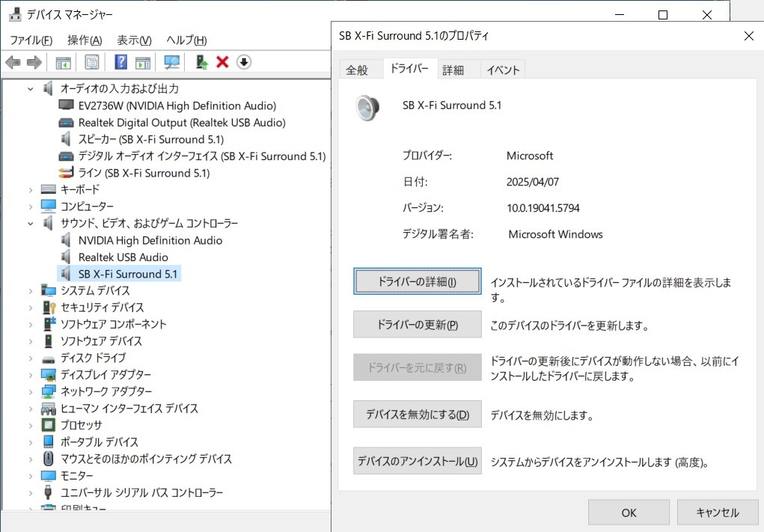Expand the ディスプレイ アダプター node
This screenshot has width=764, height=532.
[x=31, y=375]
